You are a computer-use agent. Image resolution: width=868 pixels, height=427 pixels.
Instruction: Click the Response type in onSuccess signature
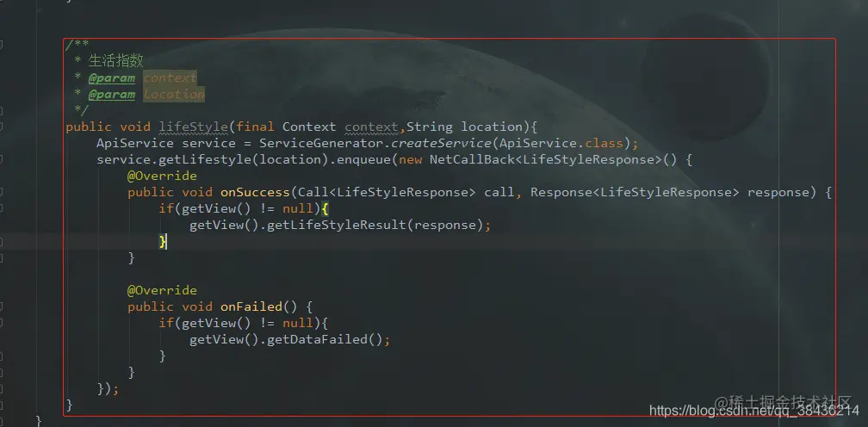pos(561,193)
